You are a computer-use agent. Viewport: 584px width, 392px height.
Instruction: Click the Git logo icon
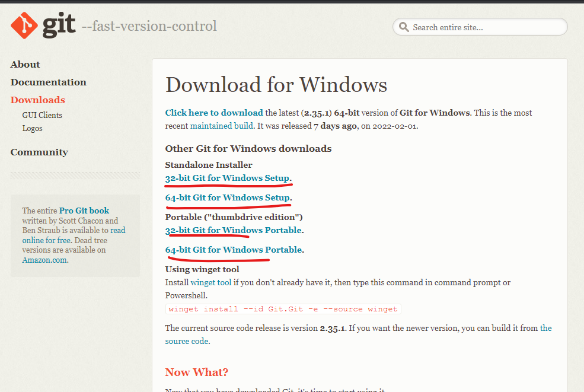(x=24, y=26)
